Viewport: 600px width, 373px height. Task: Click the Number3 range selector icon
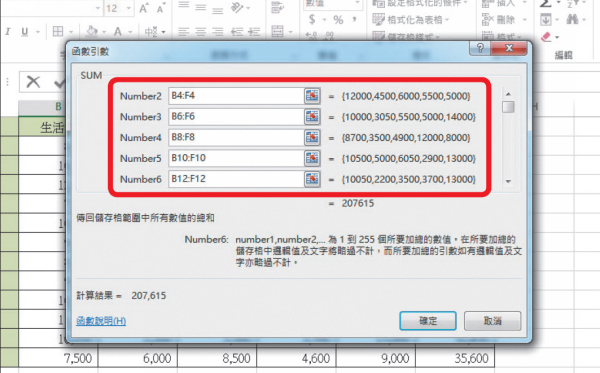(x=312, y=116)
